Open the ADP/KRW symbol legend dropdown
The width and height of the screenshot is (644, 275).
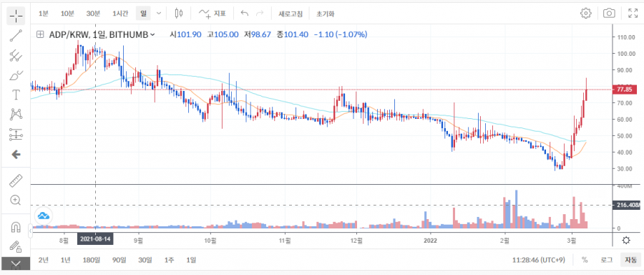153,35
